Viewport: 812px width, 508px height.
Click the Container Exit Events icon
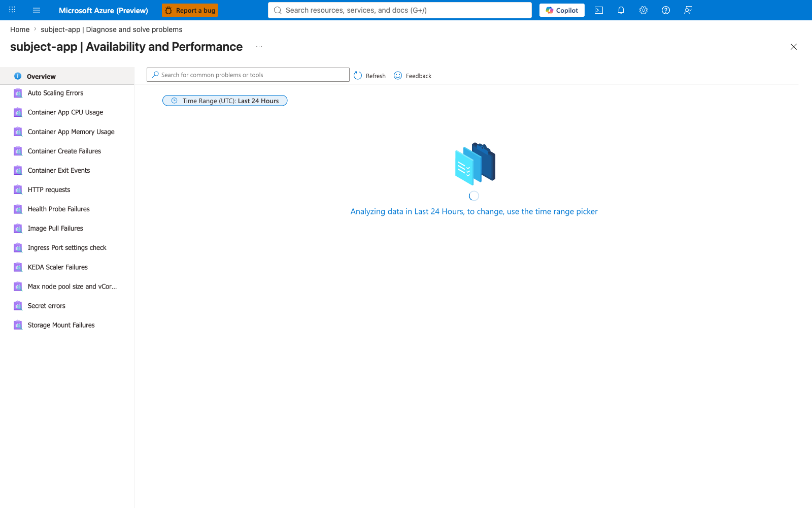[x=18, y=170]
